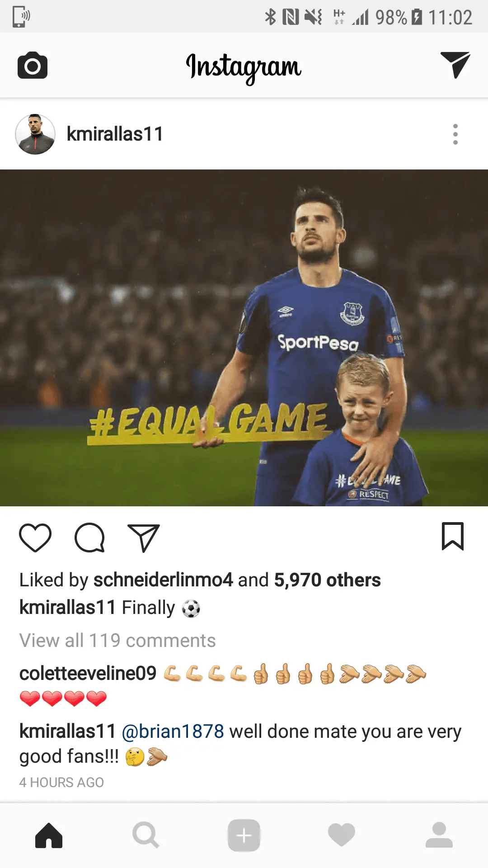Image resolution: width=488 pixels, height=868 pixels.
Task: Go to Home tab
Action: tap(49, 835)
